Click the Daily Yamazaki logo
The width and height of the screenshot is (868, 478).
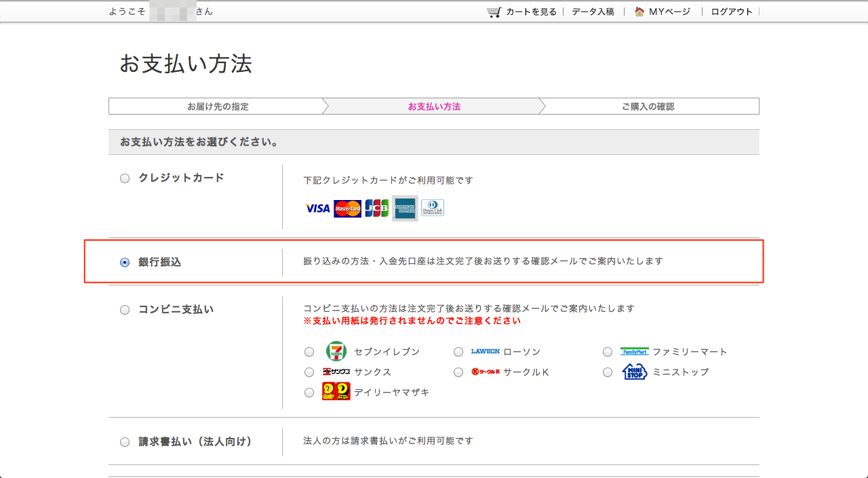pos(336,392)
